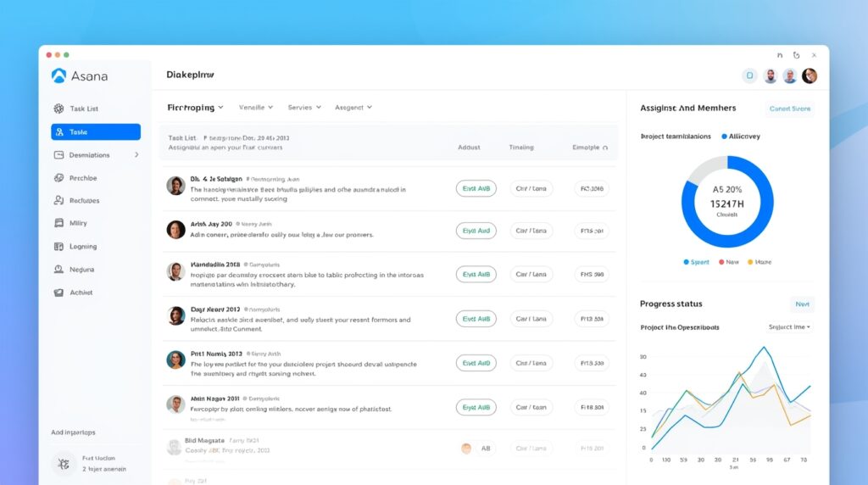
Task: Select the Neguna sidebar icon
Action: [58, 270]
